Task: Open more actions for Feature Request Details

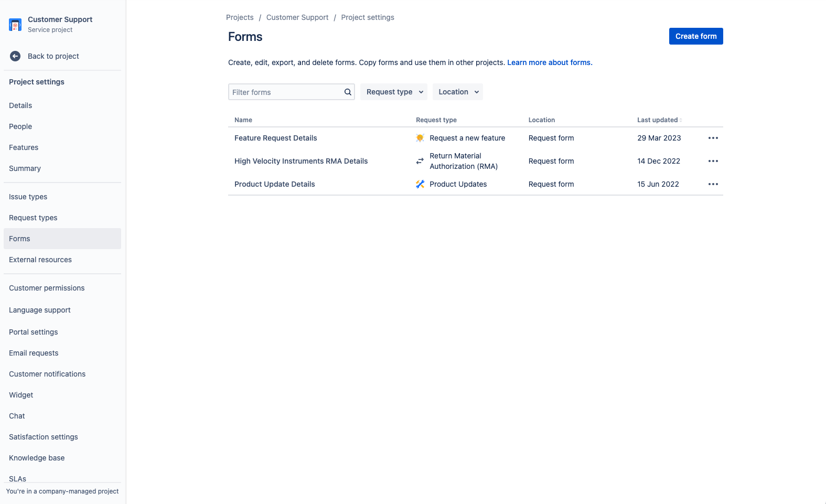Action: click(x=713, y=138)
